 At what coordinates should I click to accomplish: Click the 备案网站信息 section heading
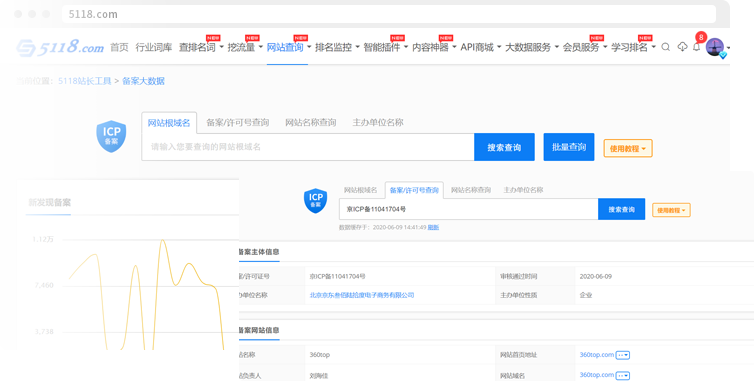point(259,330)
